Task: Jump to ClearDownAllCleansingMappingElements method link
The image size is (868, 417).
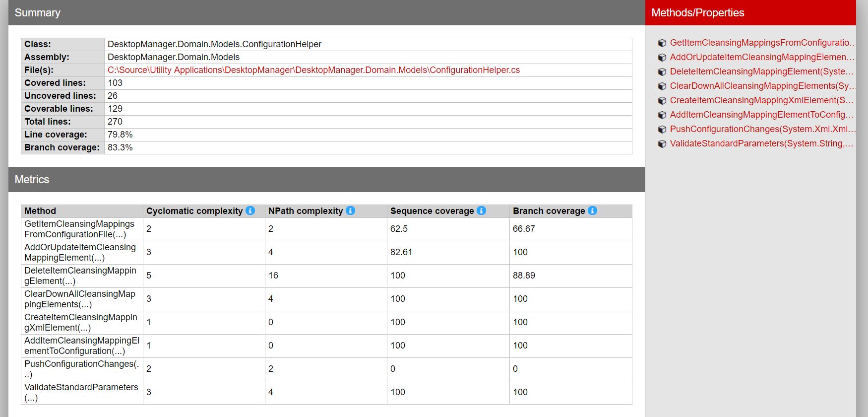Action: click(x=761, y=86)
